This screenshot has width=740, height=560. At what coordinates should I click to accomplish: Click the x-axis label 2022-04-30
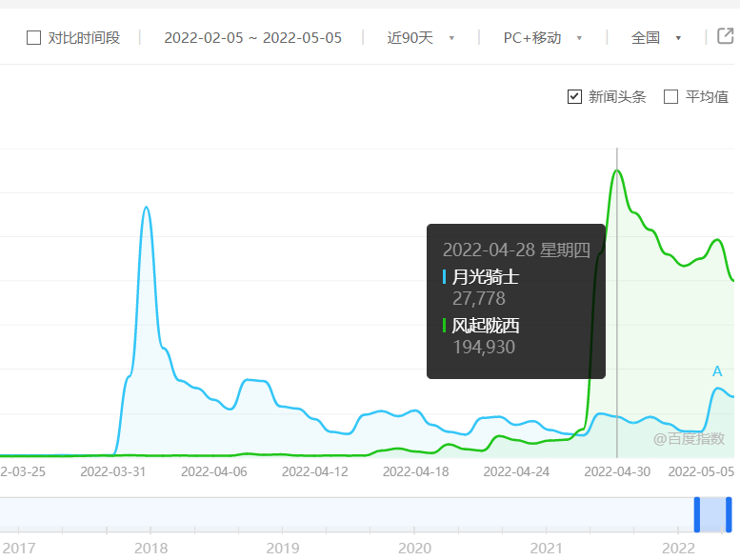pos(617,471)
